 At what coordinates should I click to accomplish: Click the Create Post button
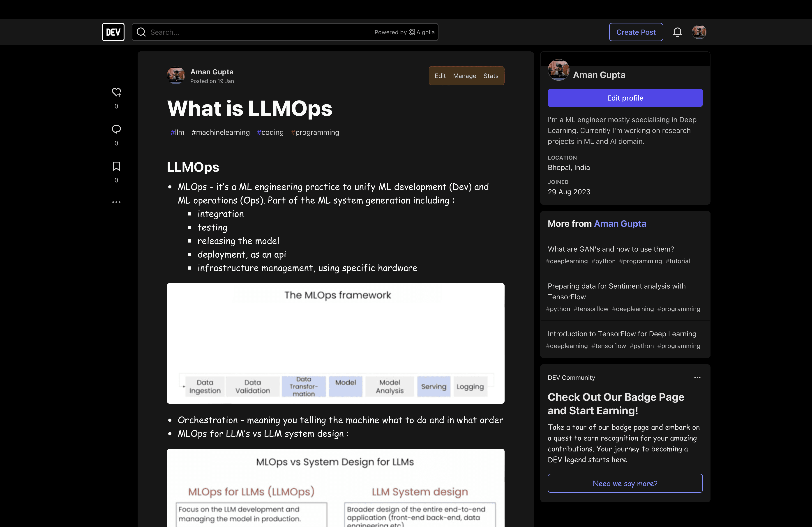tap(636, 32)
